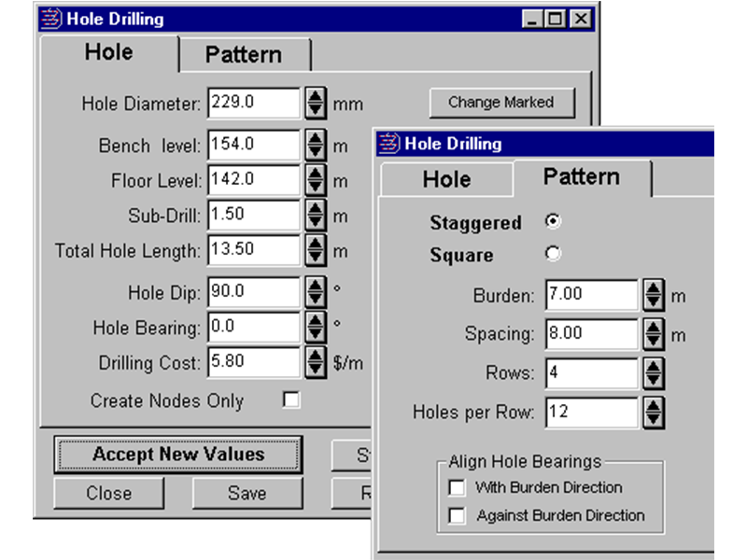Screen dimensions: 747x560
Task: Minimize the back Hole Drilling window
Action: point(532,19)
